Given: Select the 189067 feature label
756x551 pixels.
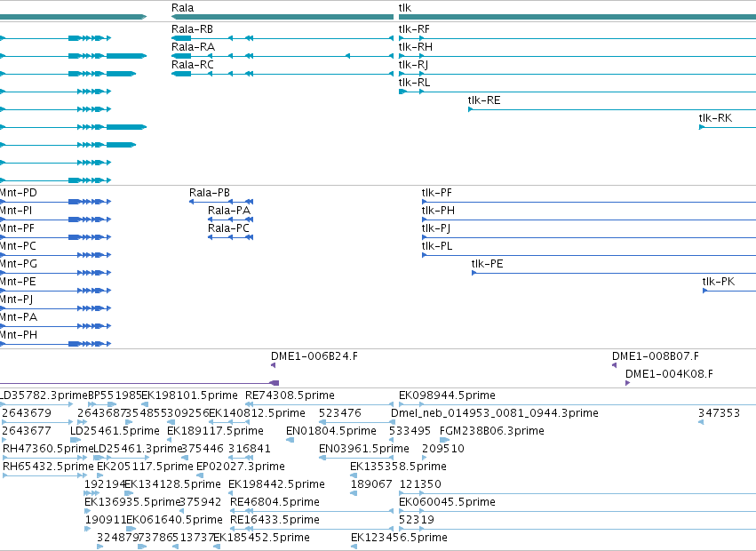Looking at the screenshot, I should pos(371,484).
